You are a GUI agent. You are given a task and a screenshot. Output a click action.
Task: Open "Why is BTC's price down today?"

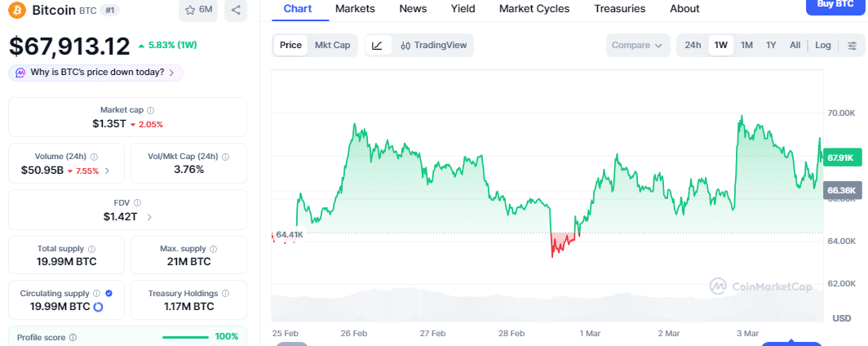click(96, 73)
